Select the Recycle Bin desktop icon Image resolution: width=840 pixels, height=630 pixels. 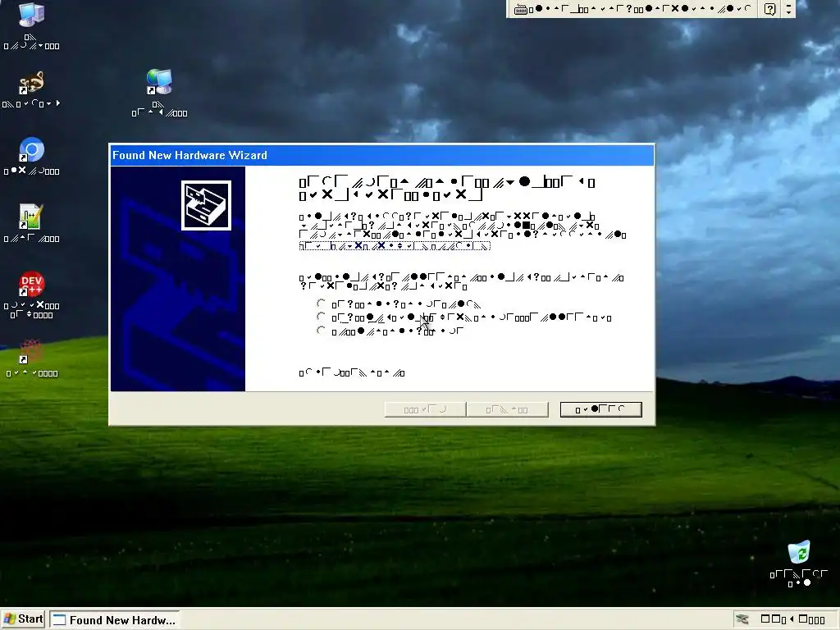coord(799,552)
